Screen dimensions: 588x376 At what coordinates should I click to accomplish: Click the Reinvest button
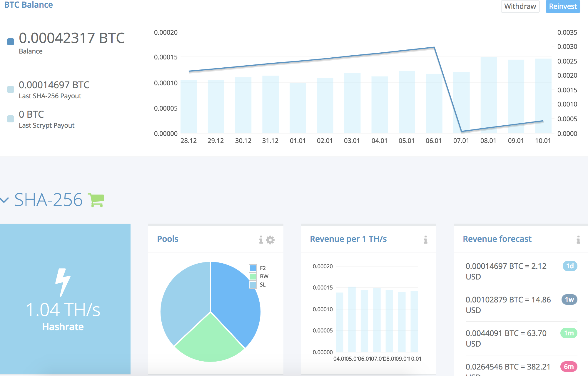point(563,6)
